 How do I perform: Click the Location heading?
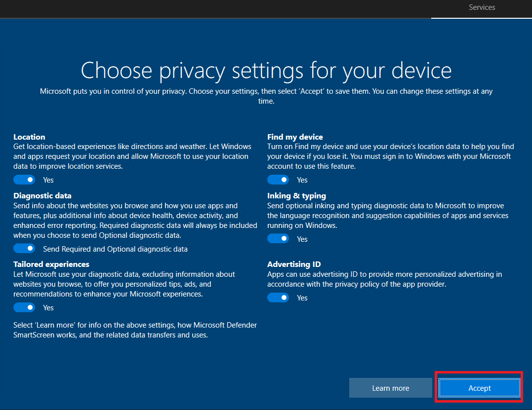pos(29,137)
